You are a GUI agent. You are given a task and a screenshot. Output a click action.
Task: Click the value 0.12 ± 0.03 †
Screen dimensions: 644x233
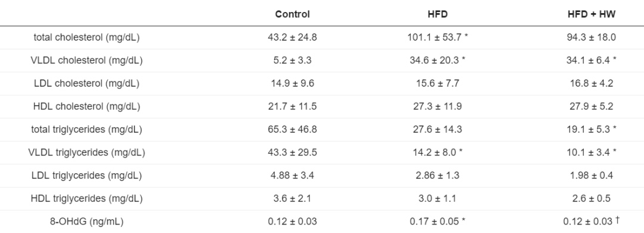592,222
